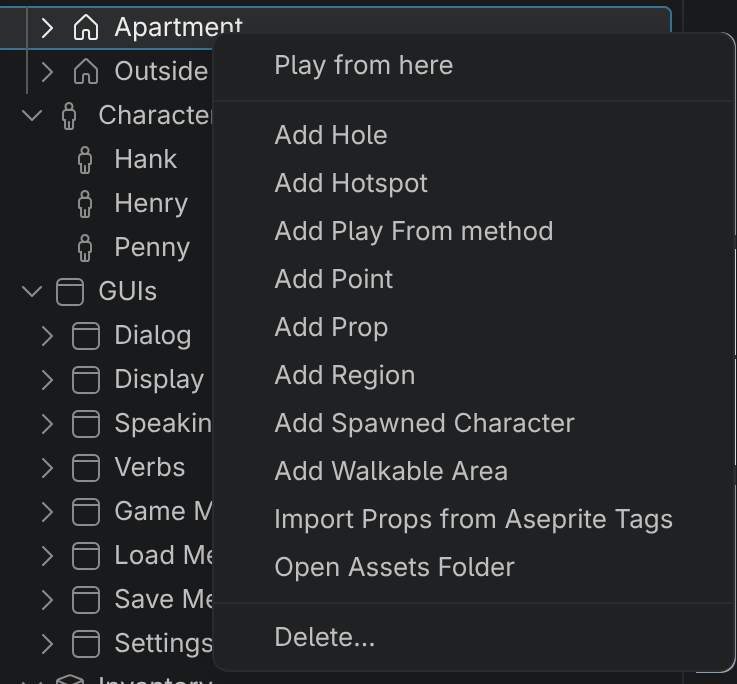737x684 pixels.
Task: Select the Hank character row
Action: (107, 160)
